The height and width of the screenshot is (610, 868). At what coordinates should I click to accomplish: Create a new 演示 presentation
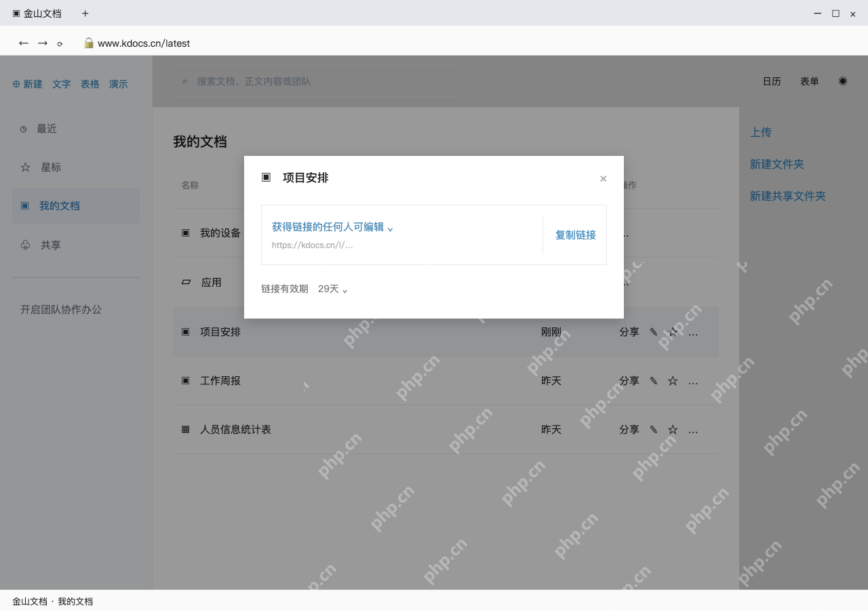(x=119, y=84)
